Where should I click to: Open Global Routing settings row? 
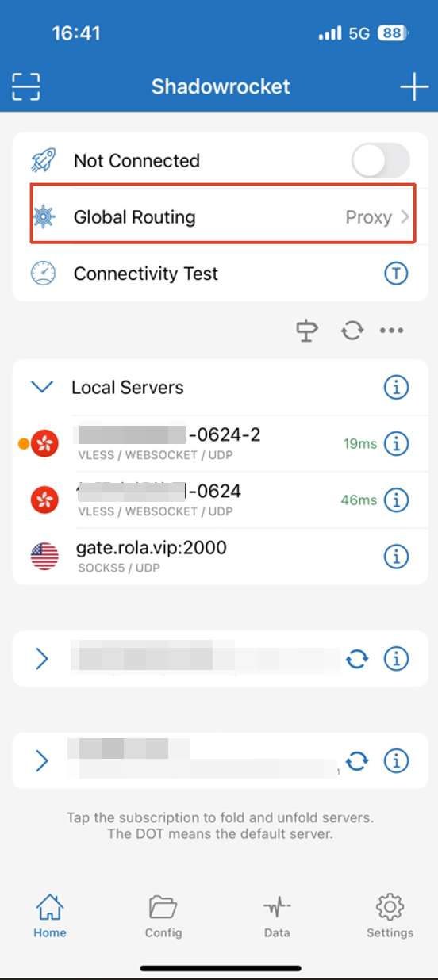click(x=219, y=216)
